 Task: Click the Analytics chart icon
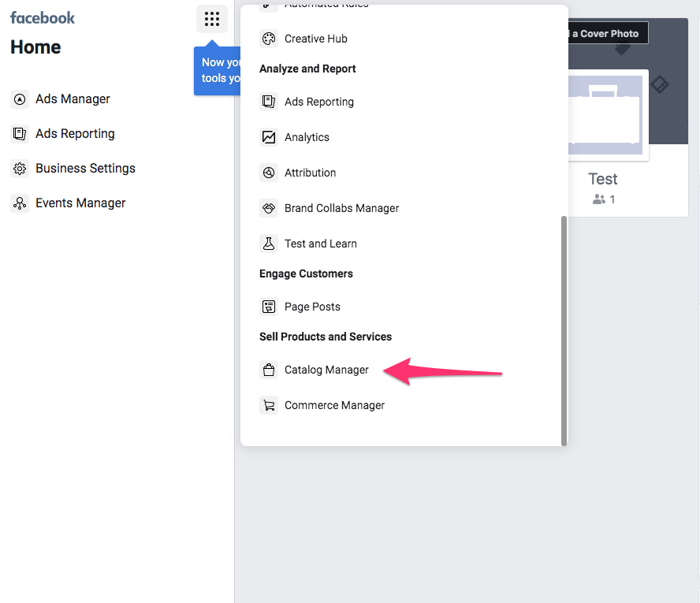269,137
